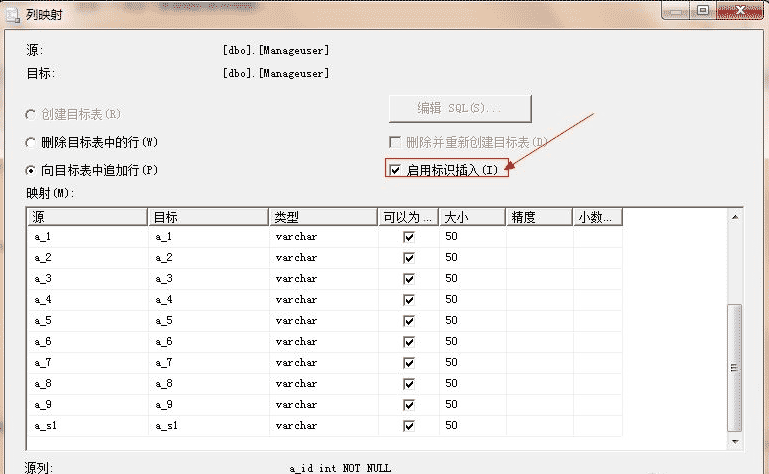
Task: Open destination cell a_4 dropdown
Action: click(208, 300)
